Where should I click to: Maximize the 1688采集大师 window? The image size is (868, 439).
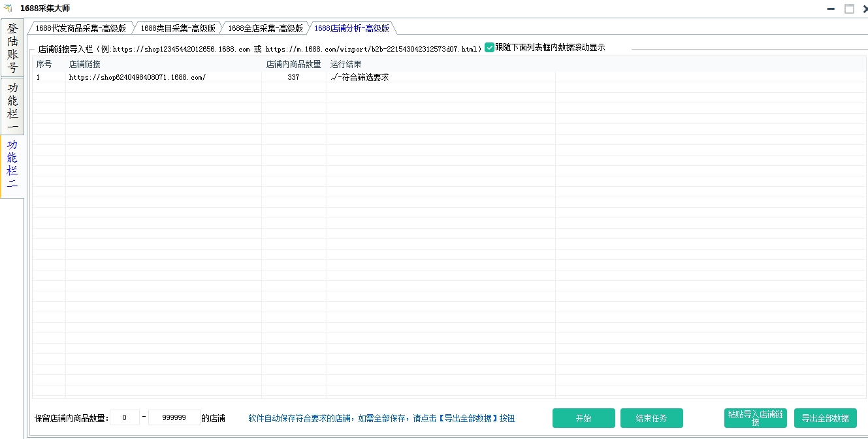point(849,8)
